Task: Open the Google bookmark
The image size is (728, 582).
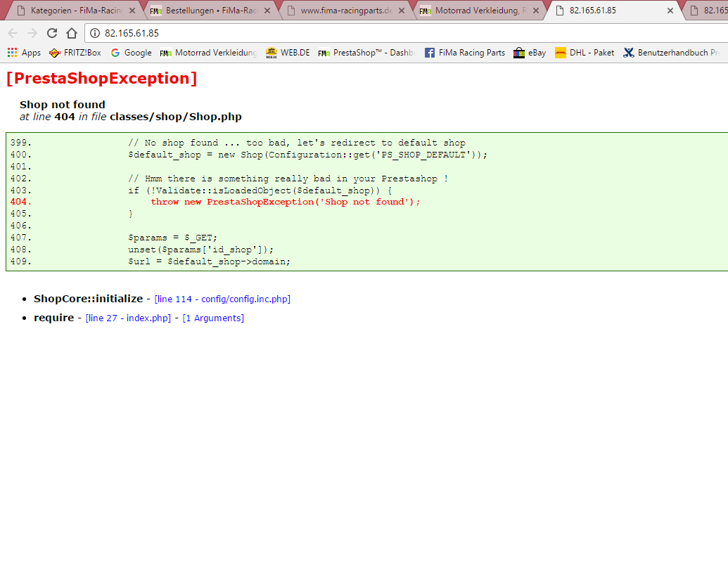Action: coord(132,53)
